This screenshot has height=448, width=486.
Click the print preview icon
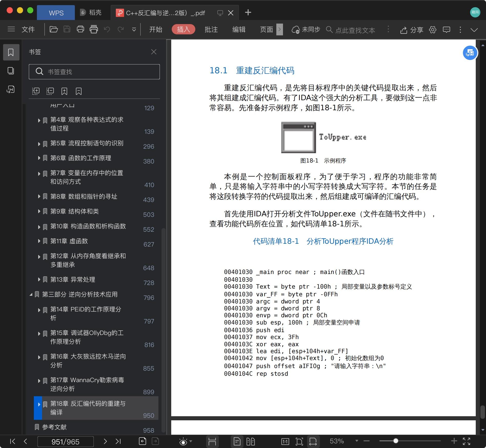pos(94,29)
